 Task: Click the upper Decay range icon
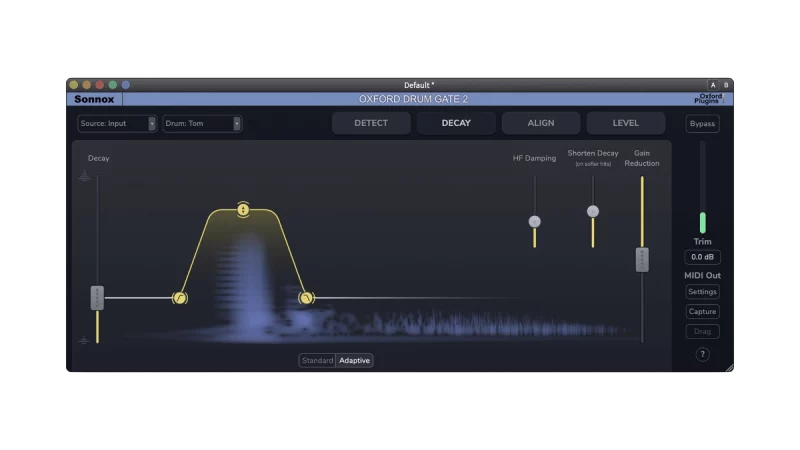pos(85,177)
